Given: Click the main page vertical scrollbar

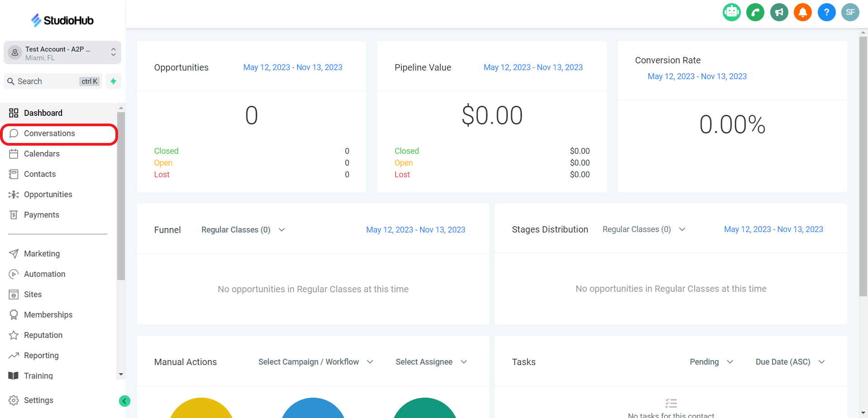Looking at the screenshot, I should tap(863, 166).
